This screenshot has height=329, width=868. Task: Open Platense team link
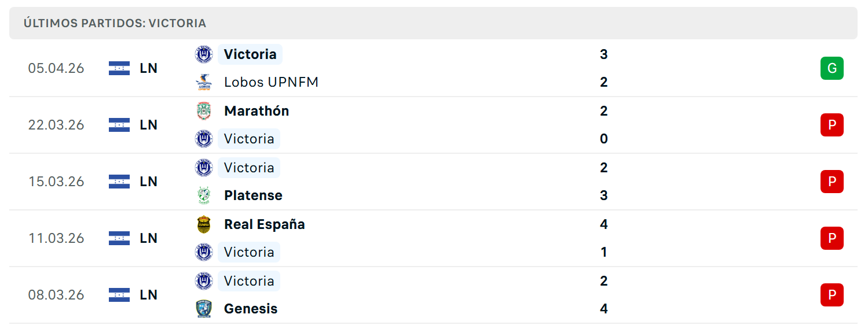point(253,195)
